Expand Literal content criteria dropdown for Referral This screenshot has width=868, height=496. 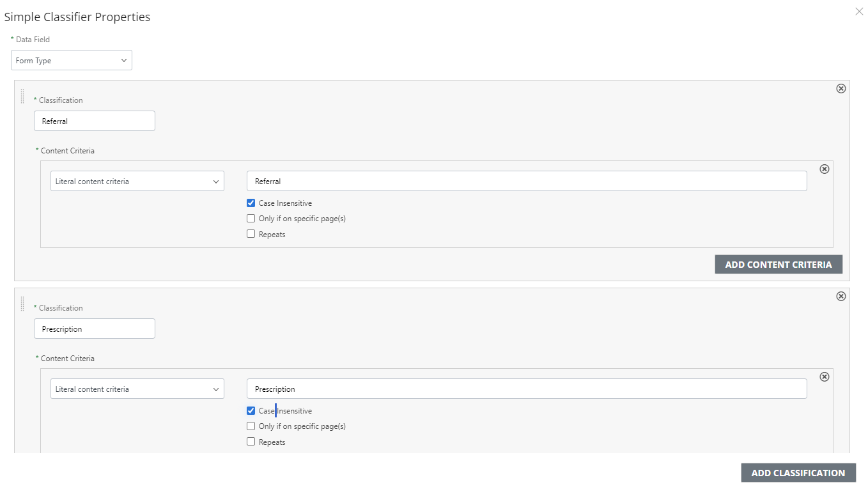[x=137, y=182]
